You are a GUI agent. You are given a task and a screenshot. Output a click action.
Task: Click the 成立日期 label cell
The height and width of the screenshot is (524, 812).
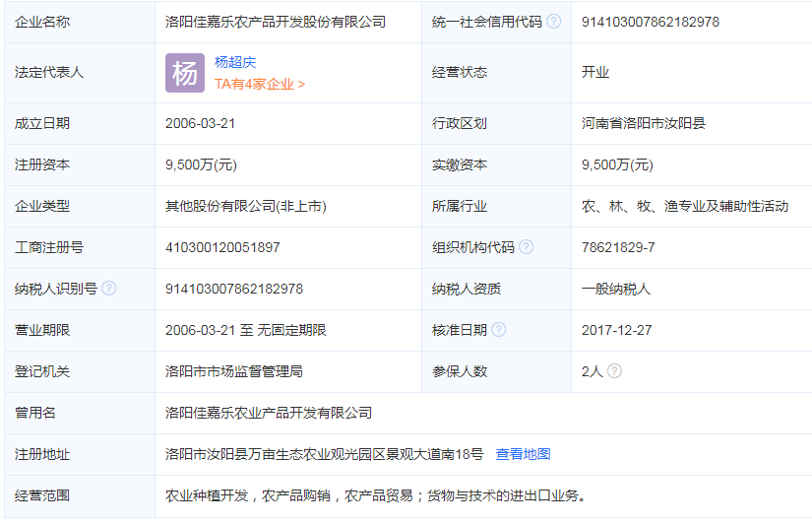(80, 123)
